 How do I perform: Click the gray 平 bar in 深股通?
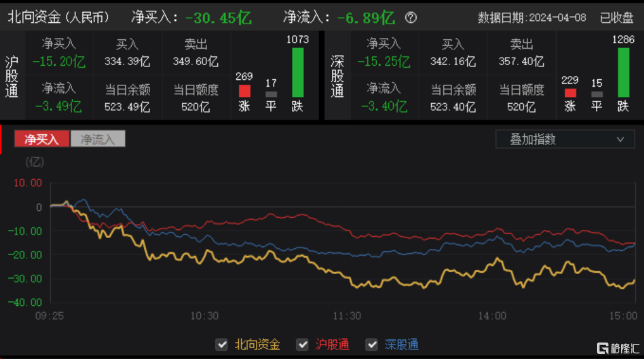pyautogui.click(x=597, y=94)
